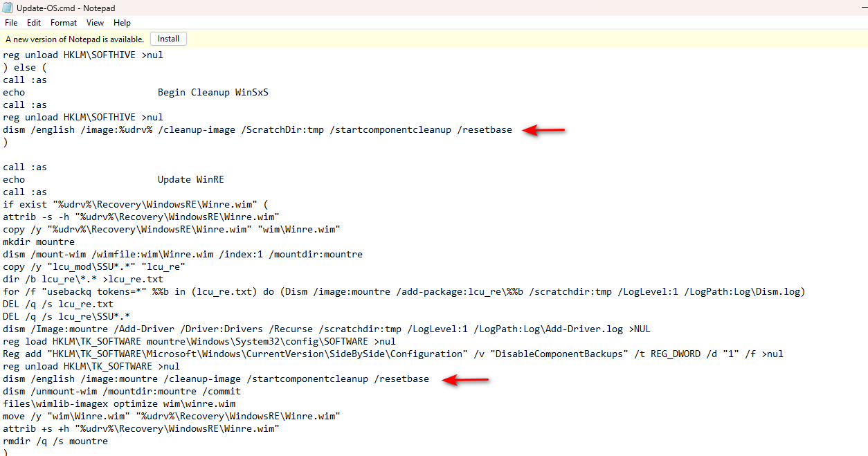The image size is (868, 456).
Task: Open the View menu
Action: pyautogui.click(x=96, y=23)
